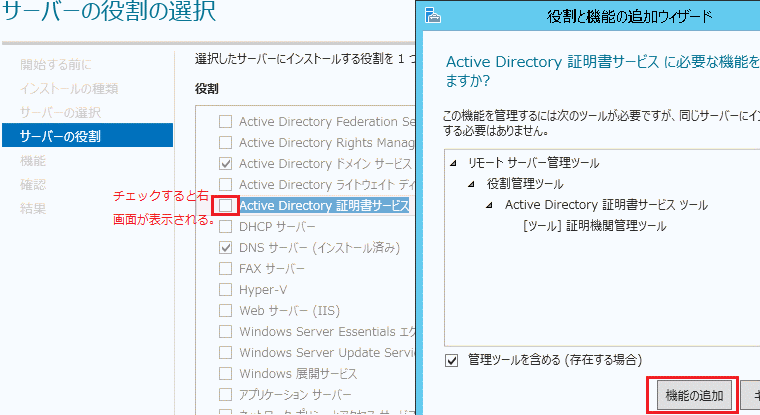Check Active Directory Rights Management role
This screenshot has height=415, width=760.
[225, 143]
